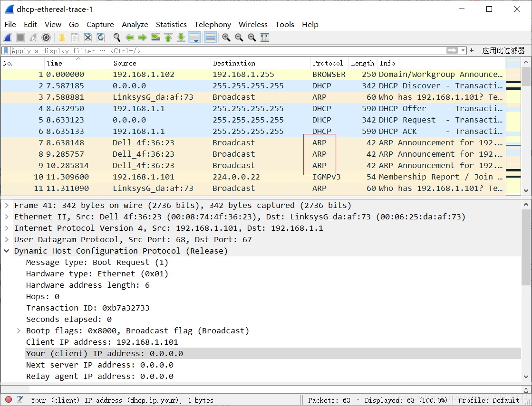This screenshot has height=406, width=532.
Task: Sort packets by Time column header
Action: point(77,63)
